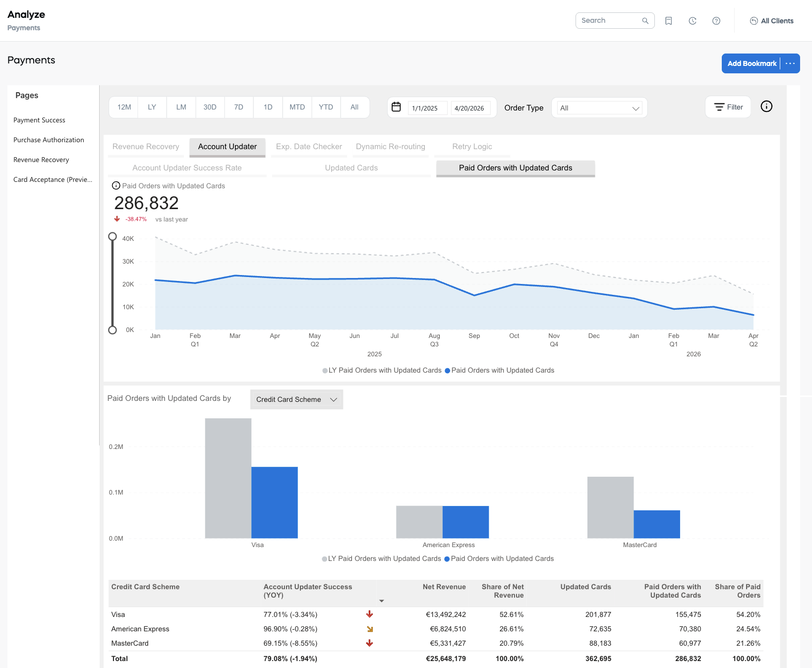The width and height of the screenshot is (812, 668).
Task: Click MasterCard row red down arrow
Action: pos(369,643)
